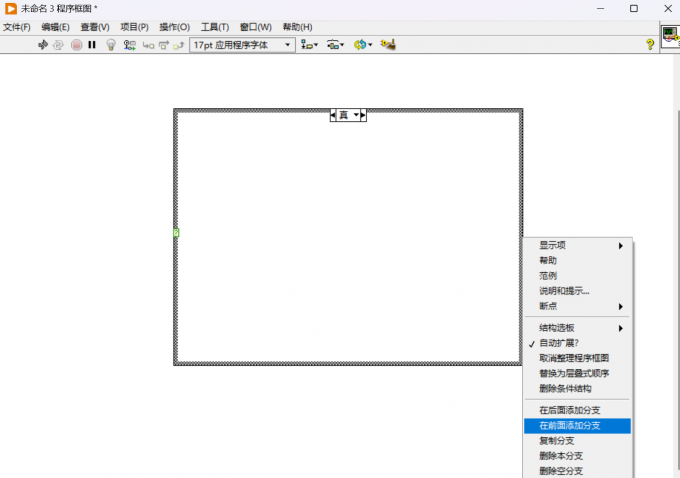Close the block diagram window

(x=668, y=8)
